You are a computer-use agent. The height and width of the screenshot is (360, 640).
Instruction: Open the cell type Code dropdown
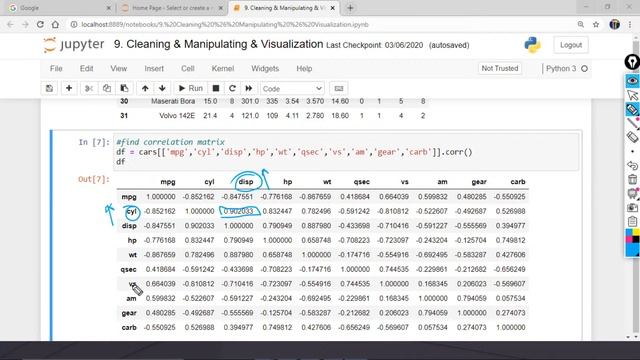(x=292, y=89)
